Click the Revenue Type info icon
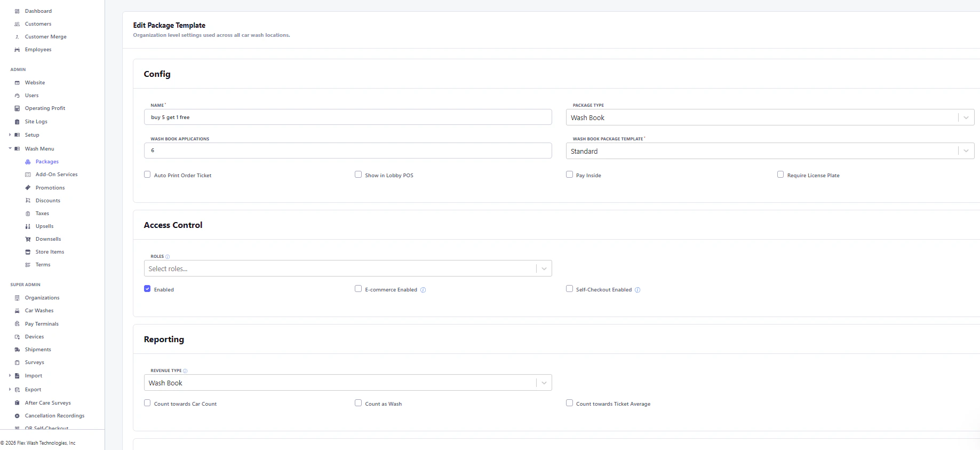The image size is (980, 450). tap(185, 371)
